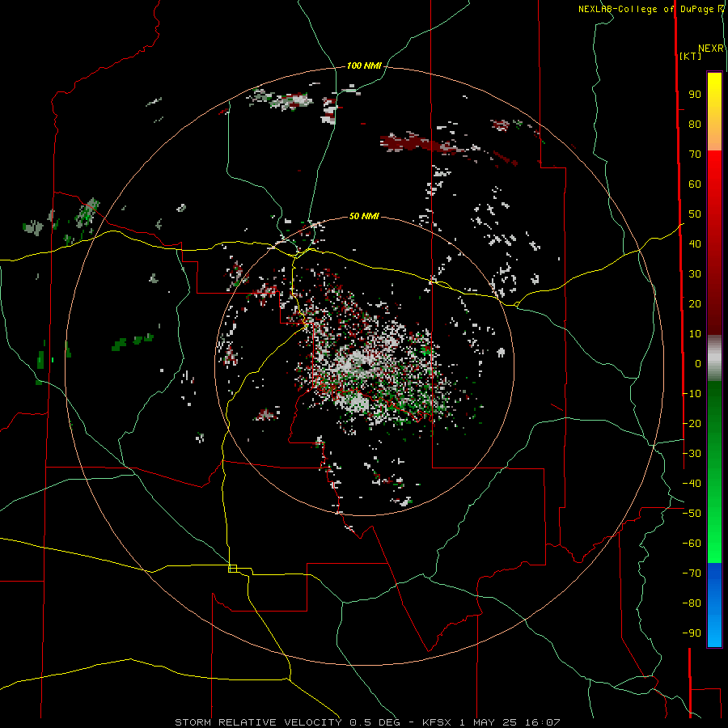Select "STORM RELATIVE VELOCITY" in the footer caption
Image resolution: width=728 pixels, height=728 pixels.
(x=258, y=722)
